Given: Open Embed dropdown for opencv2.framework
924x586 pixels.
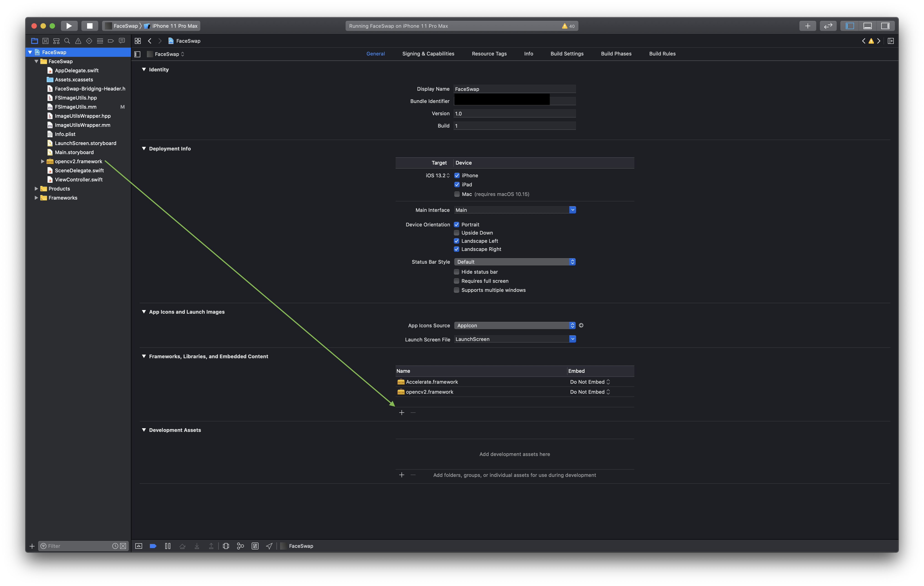Looking at the screenshot, I should 590,392.
